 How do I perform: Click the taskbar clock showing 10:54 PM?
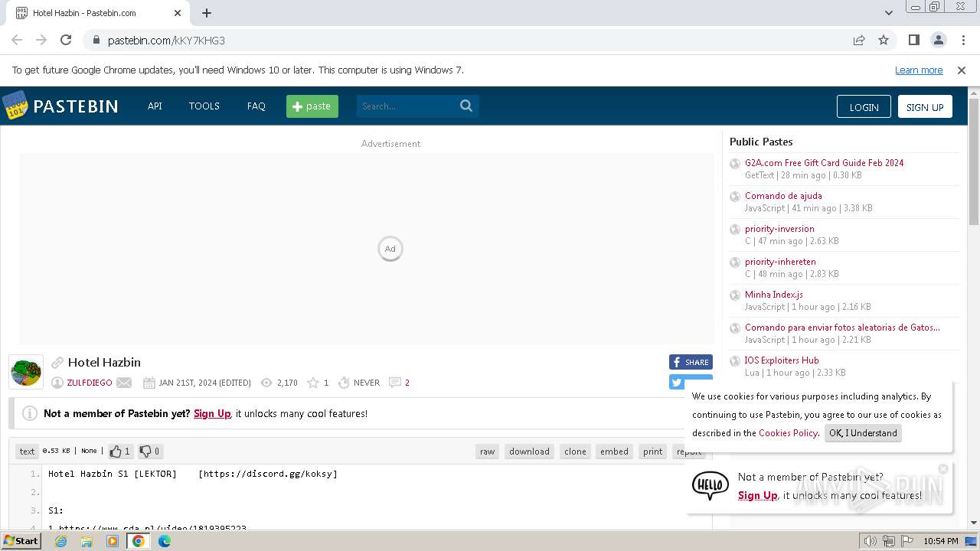coord(941,541)
